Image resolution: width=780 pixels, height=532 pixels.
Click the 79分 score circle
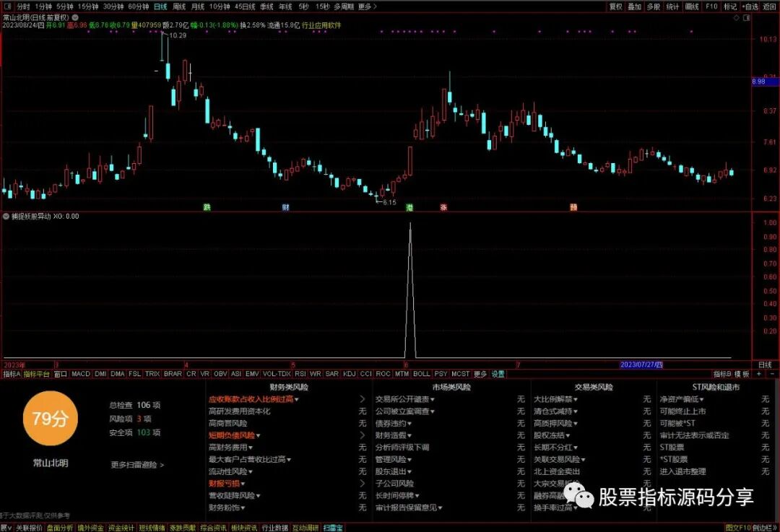point(51,418)
